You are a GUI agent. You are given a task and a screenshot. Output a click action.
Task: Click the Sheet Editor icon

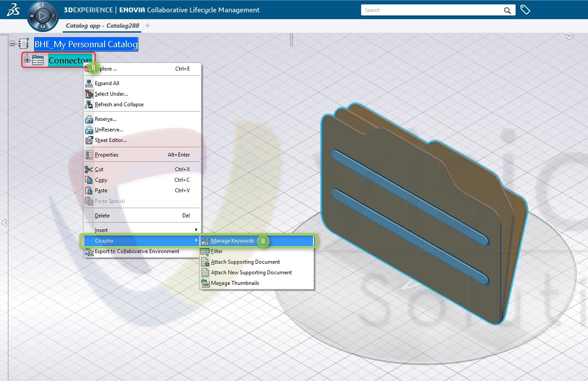pyautogui.click(x=89, y=140)
